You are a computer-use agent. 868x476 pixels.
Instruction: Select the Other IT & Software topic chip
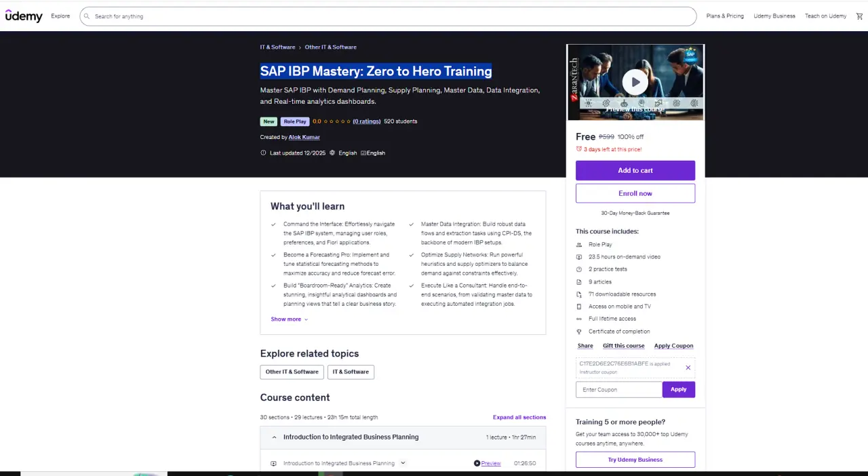point(292,372)
